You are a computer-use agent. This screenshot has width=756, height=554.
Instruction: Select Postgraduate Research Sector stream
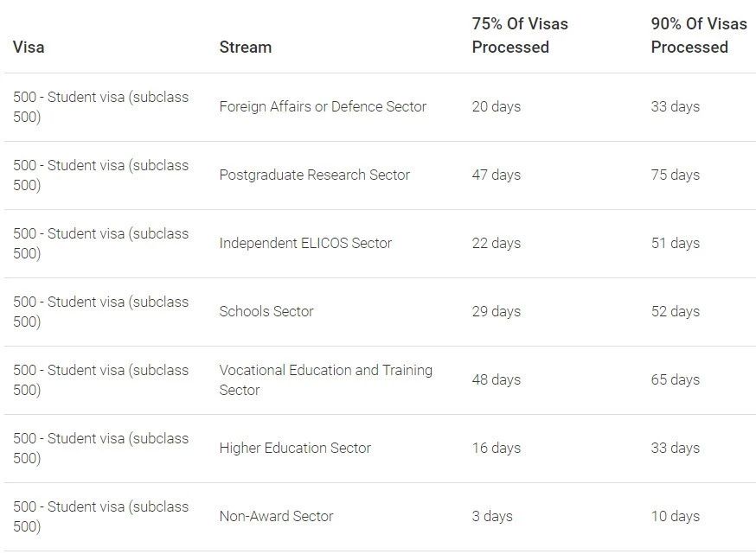(x=314, y=175)
